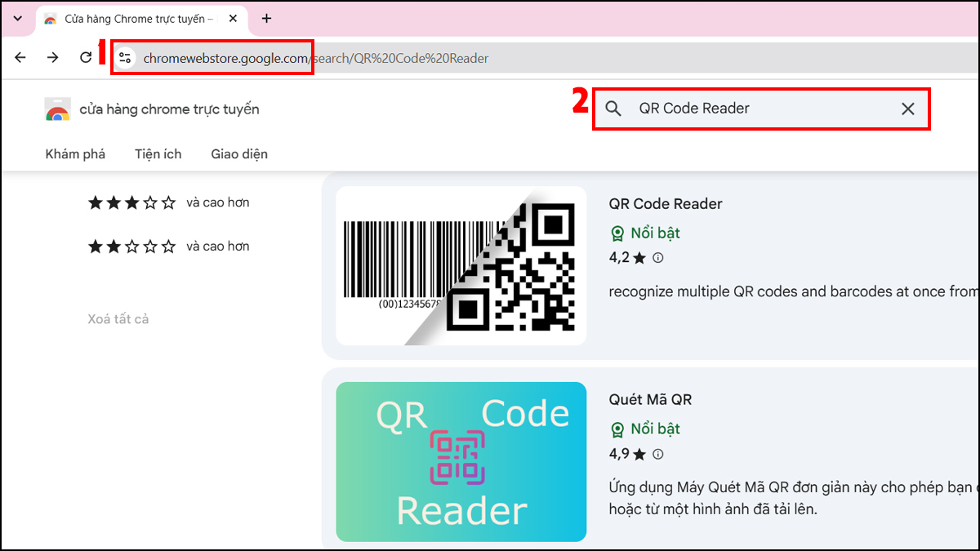Click the recognize multiple QR codes description
Image resolution: width=980 pixels, height=551 pixels.
click(x=794, y=291)
